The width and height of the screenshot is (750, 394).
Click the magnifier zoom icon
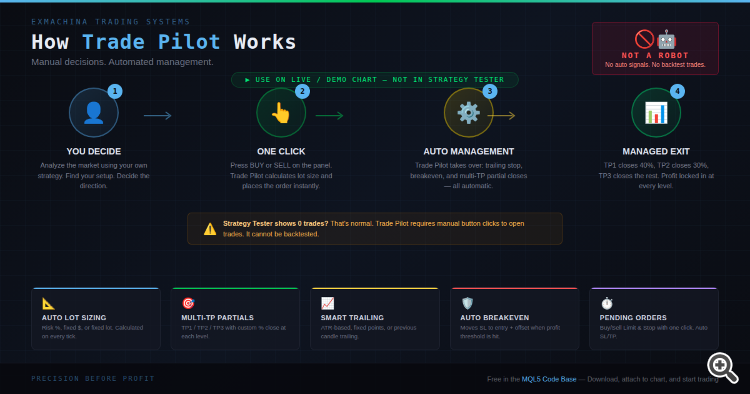pyautogui.click(x=722, y=367)
